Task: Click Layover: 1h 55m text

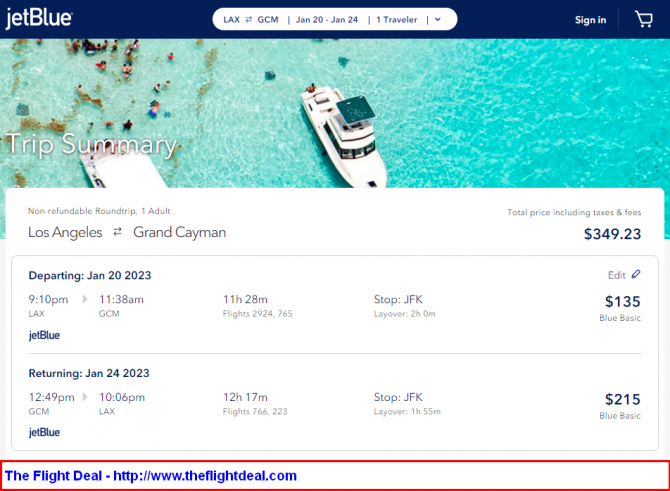Action: coord(407,412)
